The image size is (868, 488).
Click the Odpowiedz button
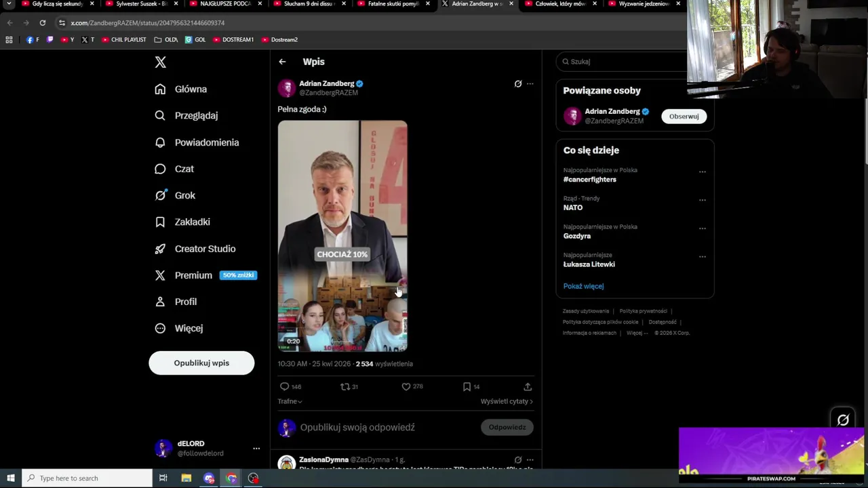507,427
